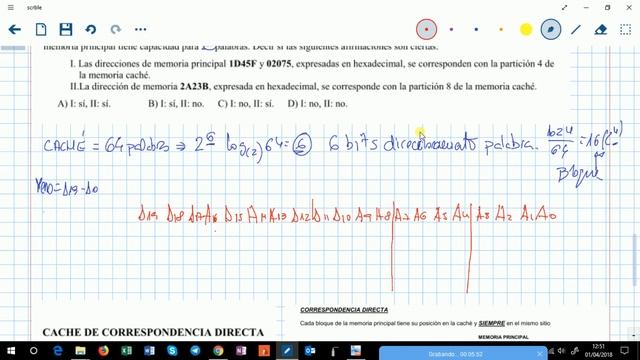The height and width of the screenshot is (360, 640).
Task: Click the hexadecimal address 1D45F
Action: coord(242,64)
